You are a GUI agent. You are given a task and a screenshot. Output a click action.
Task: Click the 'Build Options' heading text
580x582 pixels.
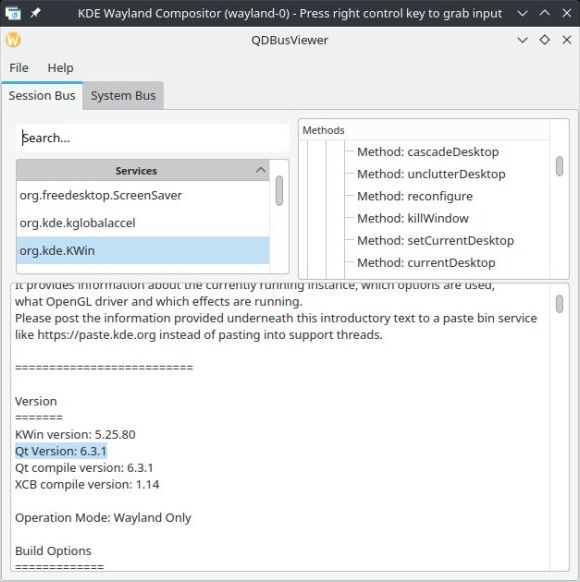(x=53, y=551)
